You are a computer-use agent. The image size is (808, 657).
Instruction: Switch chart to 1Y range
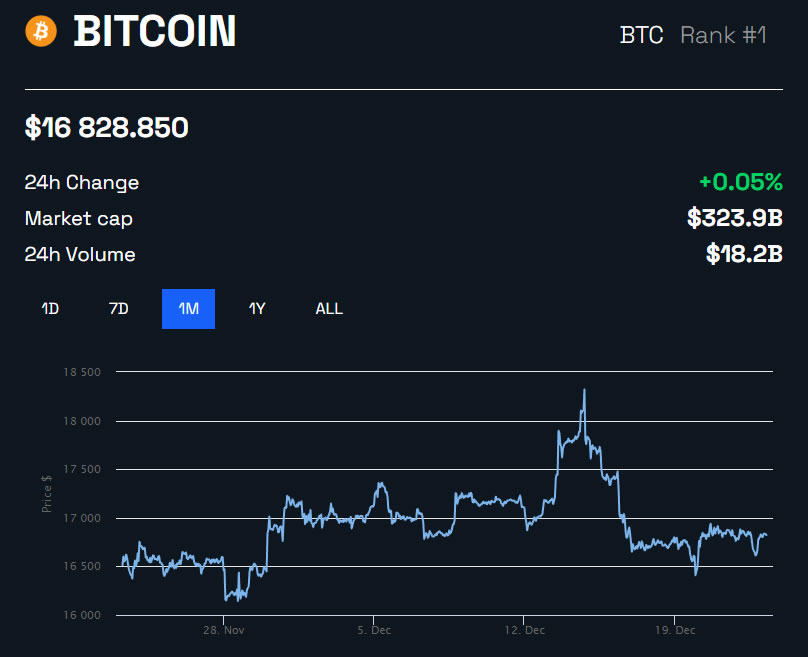pyautogui.click(x=257, y=308)
